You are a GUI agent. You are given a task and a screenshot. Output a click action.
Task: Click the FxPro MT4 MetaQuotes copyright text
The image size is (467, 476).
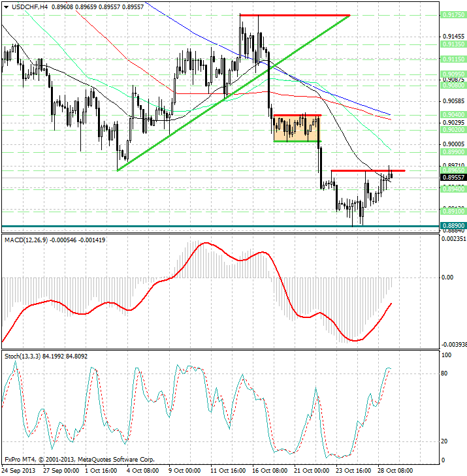coord(80,460)
